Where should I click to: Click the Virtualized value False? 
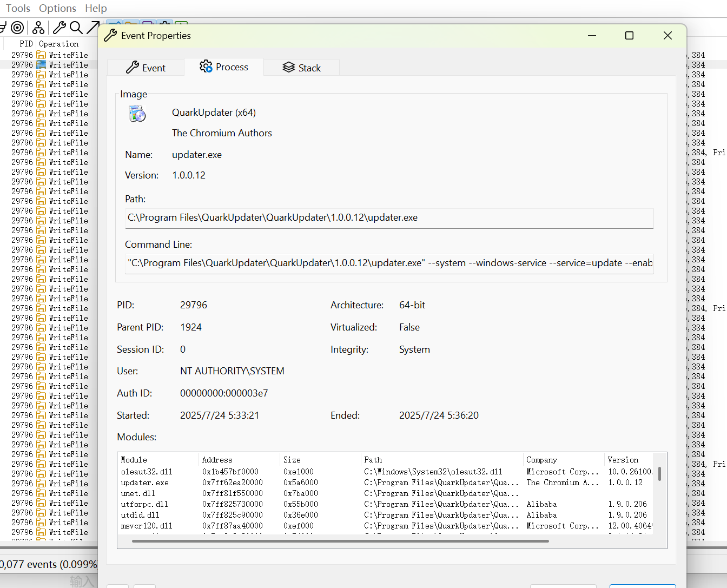[409, 327]
